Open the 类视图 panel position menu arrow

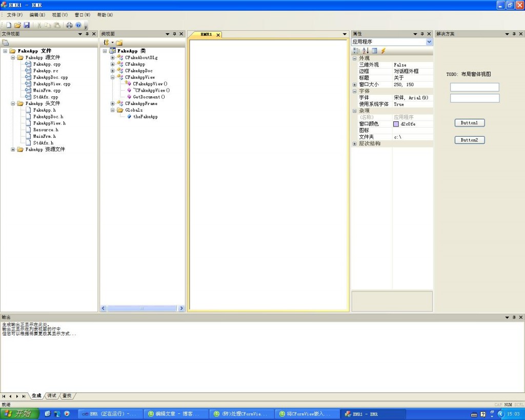tap(168, 34)
